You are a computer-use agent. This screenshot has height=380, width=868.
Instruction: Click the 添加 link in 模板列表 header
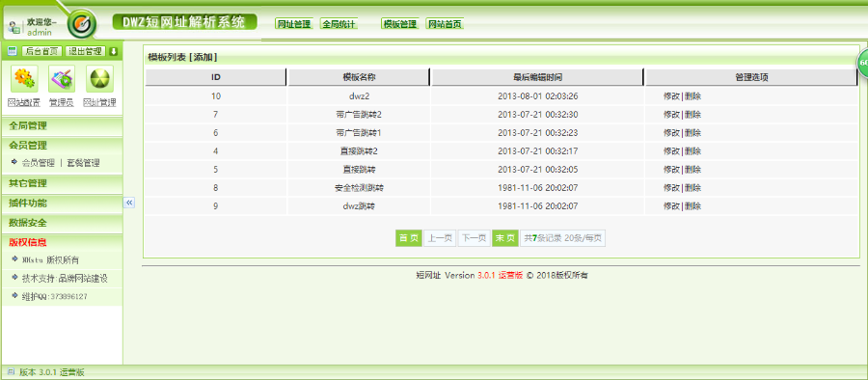click(204, 57)
